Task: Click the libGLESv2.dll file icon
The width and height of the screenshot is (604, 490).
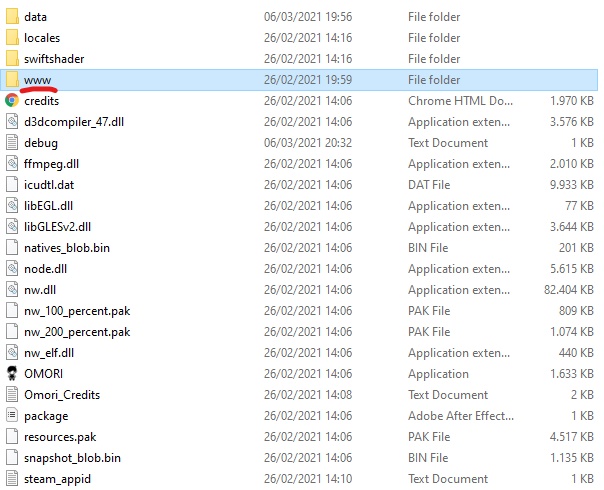Action: [x=12, y=227]
